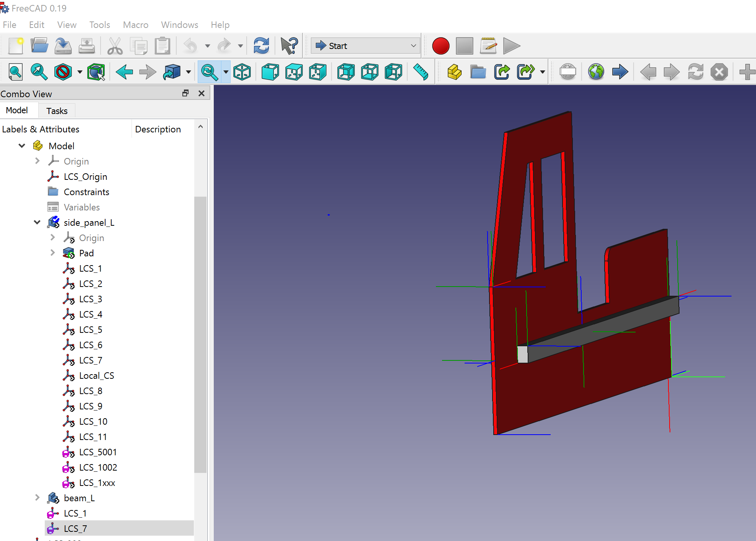The height and width of the screenshot is (541, 756).
Task: Activate the What's This help cursor
Action: tap(289, 46)
